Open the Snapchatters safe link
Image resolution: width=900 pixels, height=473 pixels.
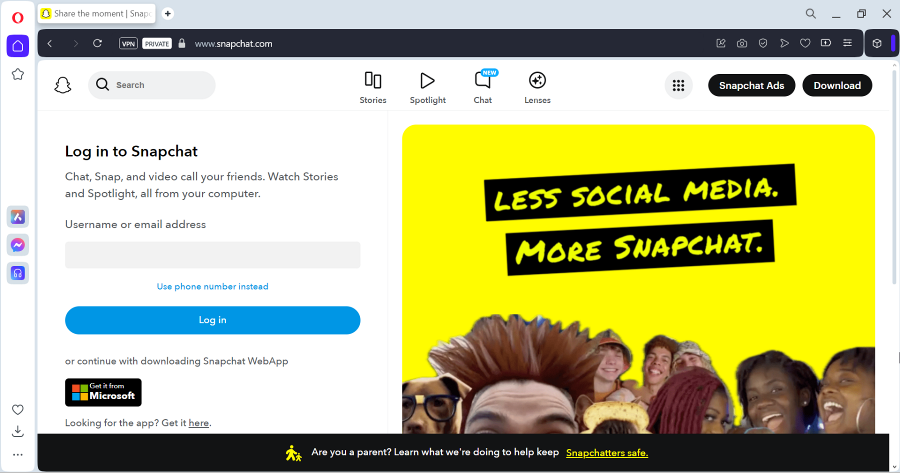pyautogui.click(x=607, y=453)
